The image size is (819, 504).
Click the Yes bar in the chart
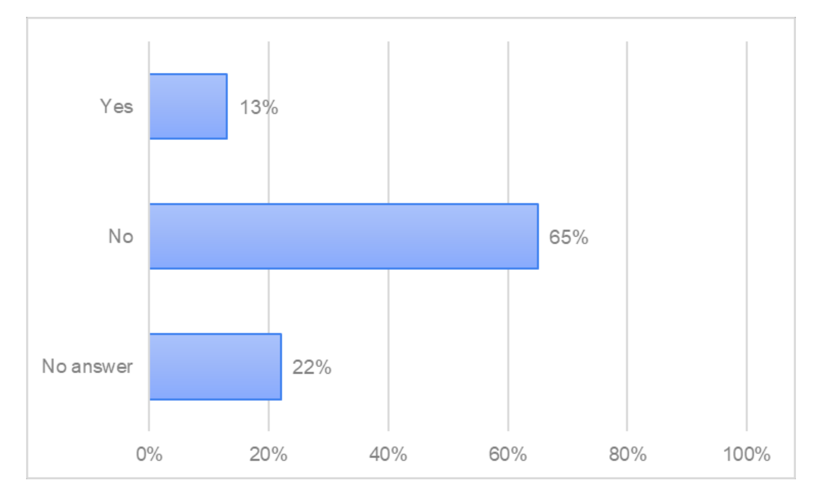(188, 106)
